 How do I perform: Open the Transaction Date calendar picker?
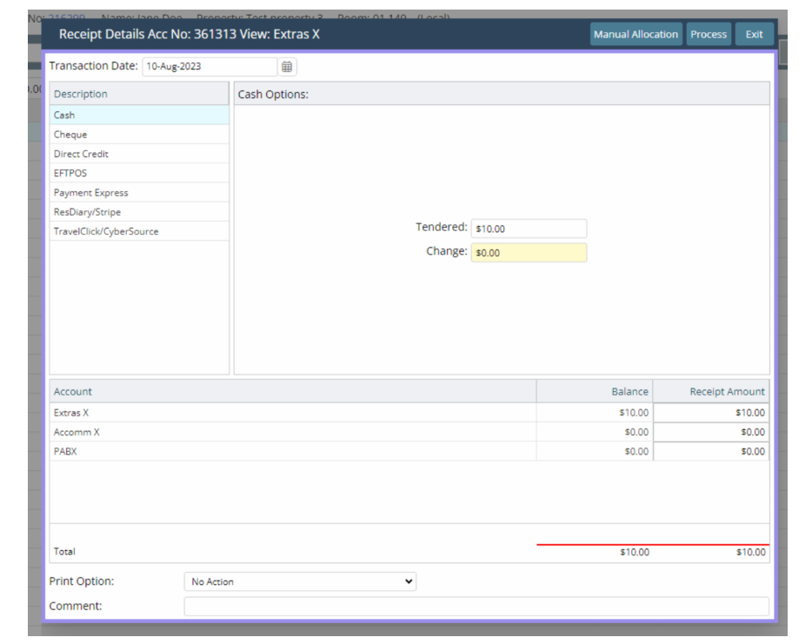tap(287, 67)
